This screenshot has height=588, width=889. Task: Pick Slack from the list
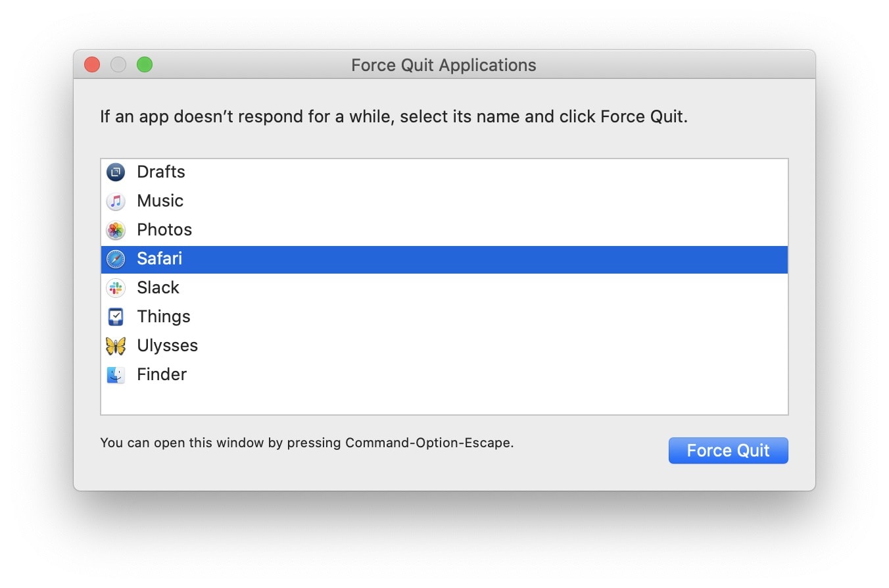[158, 288]
